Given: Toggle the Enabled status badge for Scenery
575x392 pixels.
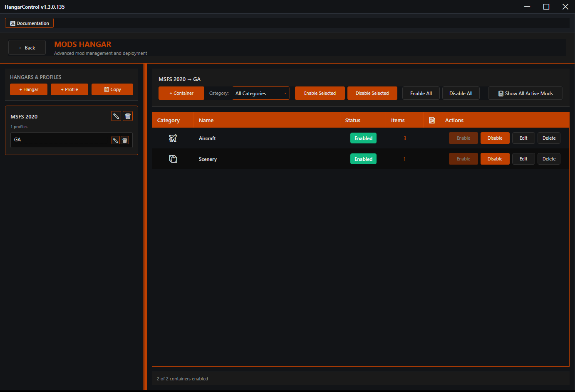Looking at the screenshot, I should pyautogui.click(x=363, y=159).
